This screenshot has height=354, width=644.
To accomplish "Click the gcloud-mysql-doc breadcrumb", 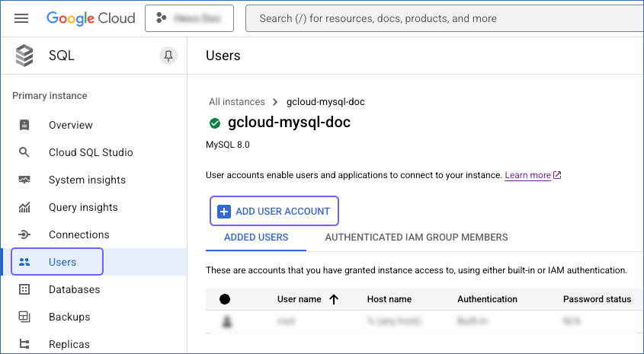I will point(325,102).
